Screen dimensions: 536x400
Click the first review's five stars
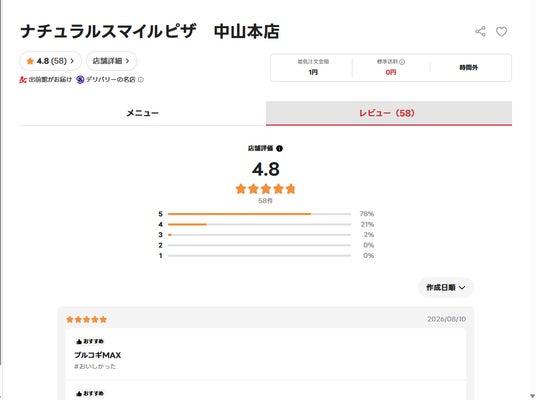pos(86,319)
